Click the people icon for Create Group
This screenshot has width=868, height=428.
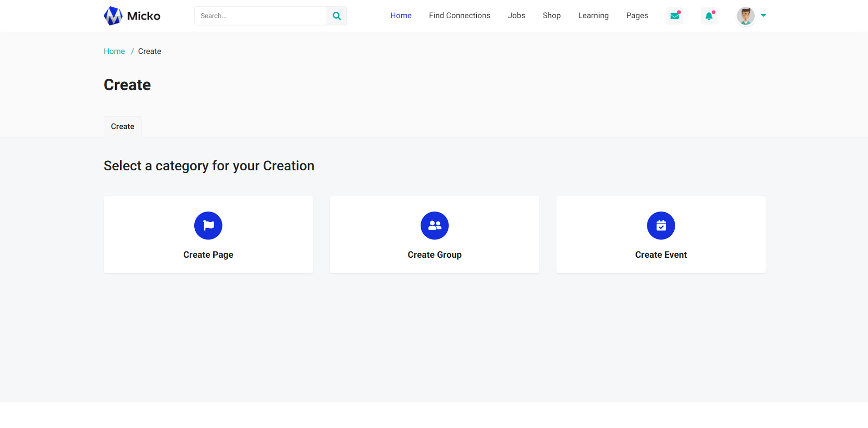[x=434, y=225]
